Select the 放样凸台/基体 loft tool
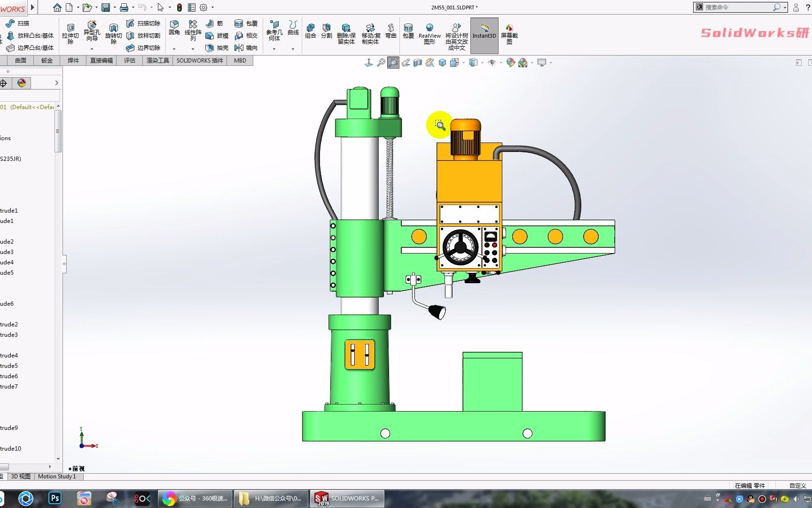 click(30, 35)
